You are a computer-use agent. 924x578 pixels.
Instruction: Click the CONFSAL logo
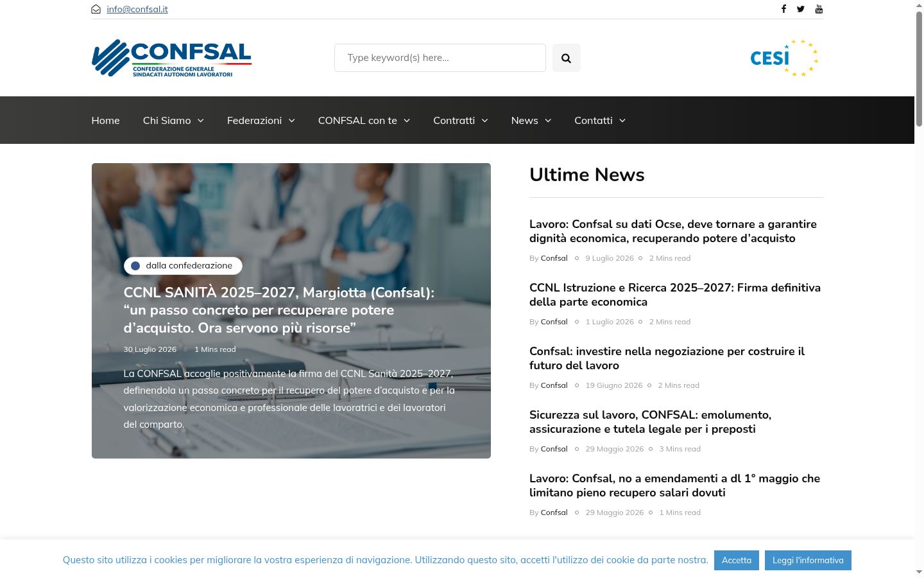click(x=171, y=58)
